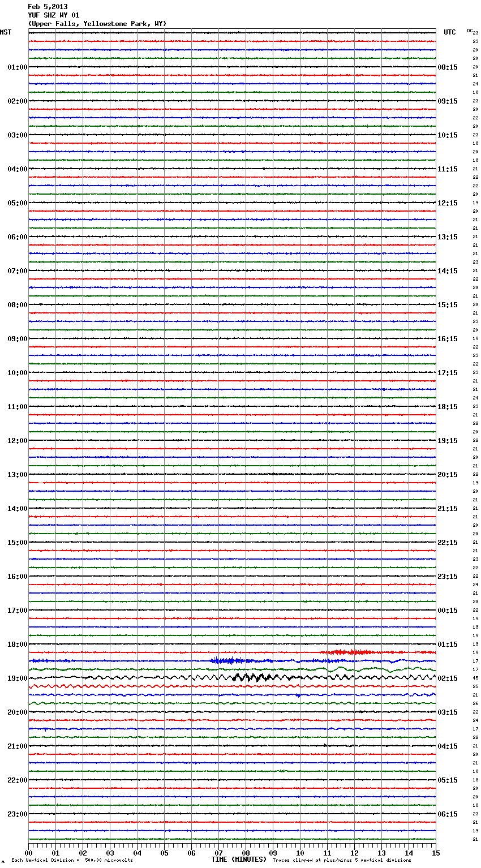
Task: Select the 20:00 MST time label
Action: (18, 712)
